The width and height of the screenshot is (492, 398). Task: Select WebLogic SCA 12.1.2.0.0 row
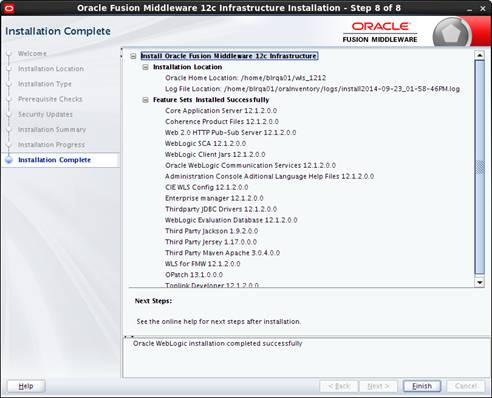[x=205, y=144]
